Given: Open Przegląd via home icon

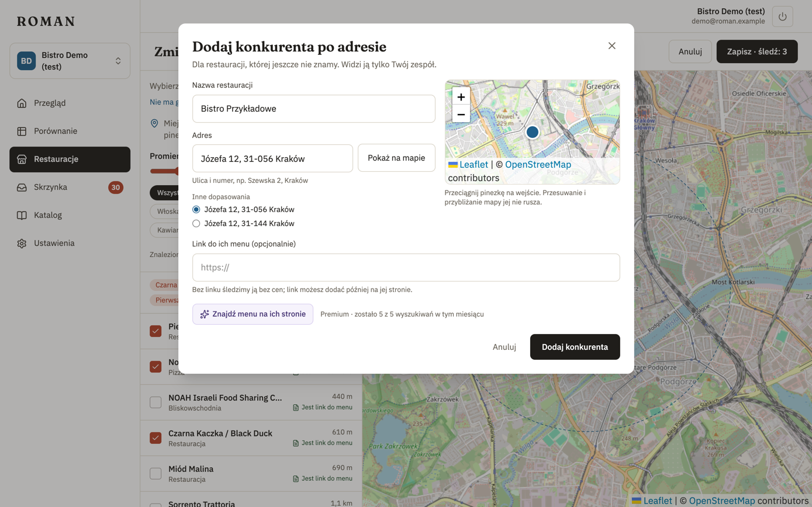Looking at the screenshot, I should point(22,103).
